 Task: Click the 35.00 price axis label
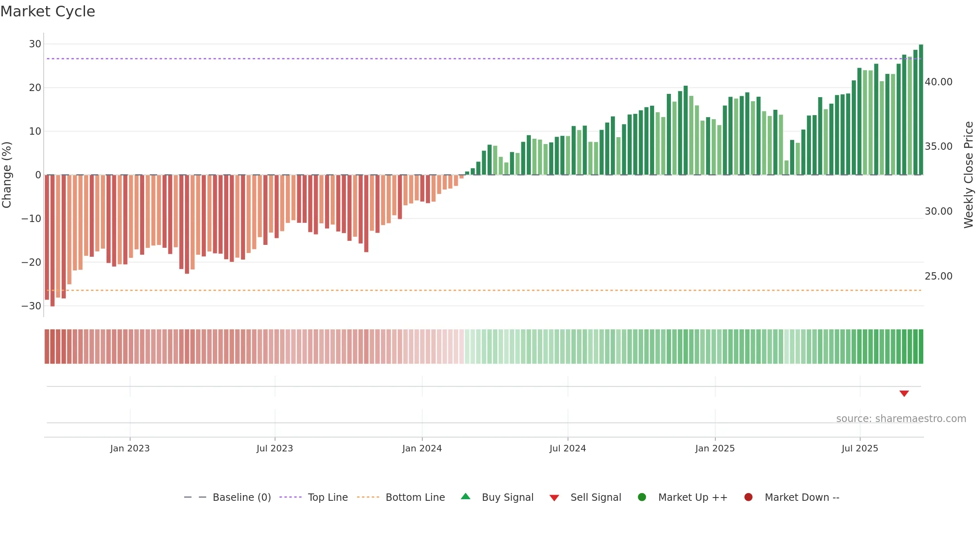(x=938, y=147)
